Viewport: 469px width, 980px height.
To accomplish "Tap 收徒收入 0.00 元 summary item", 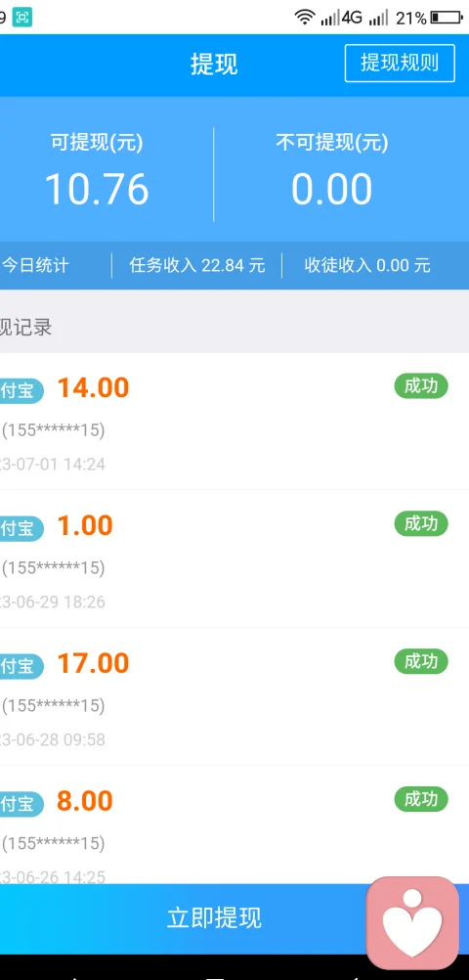I will tap(367, 265).
